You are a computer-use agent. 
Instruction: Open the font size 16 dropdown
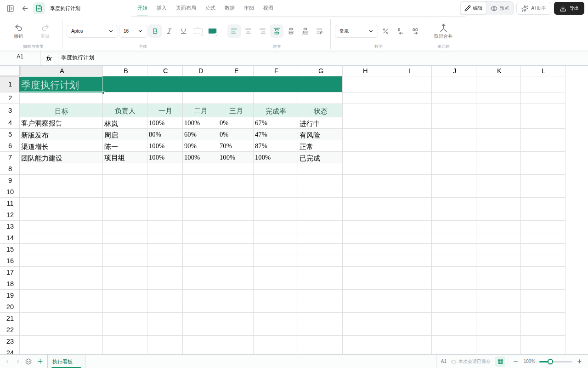tap(133, 31)
